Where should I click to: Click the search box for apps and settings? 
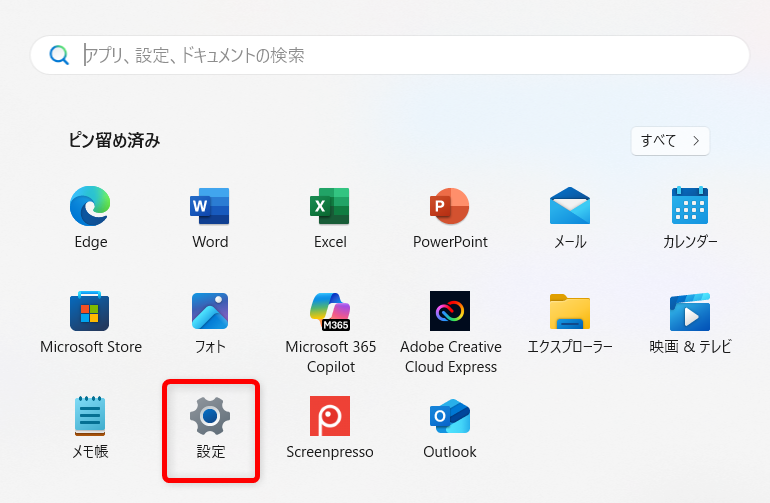coord(390,55)
